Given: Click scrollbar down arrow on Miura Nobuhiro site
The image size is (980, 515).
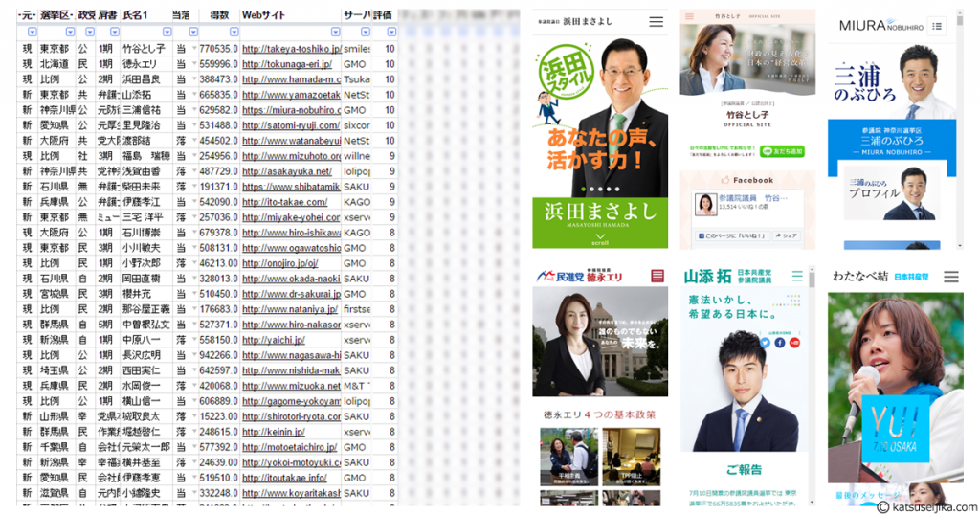Looking at the screenshot, I should (959, 246).
